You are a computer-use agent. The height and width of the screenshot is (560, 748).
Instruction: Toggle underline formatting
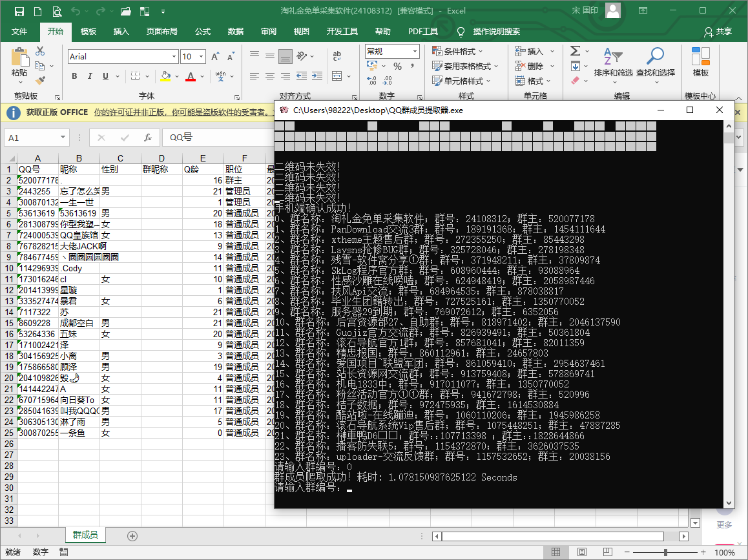click(105, 76)
